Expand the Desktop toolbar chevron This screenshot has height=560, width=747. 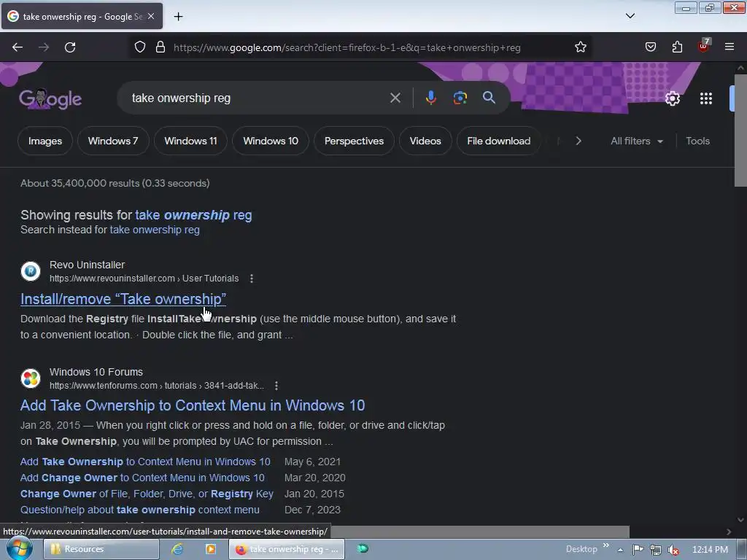[606, 545]
